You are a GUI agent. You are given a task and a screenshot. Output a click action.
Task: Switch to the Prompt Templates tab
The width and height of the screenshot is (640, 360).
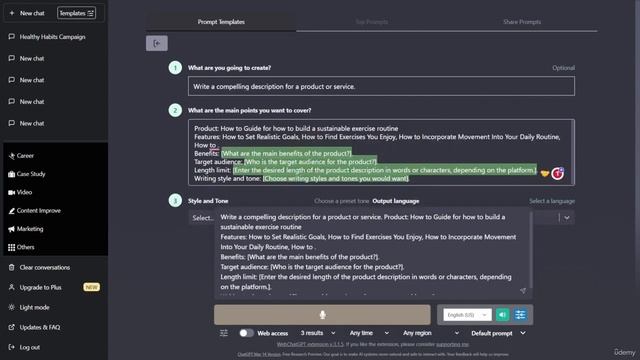click(221, 22)
